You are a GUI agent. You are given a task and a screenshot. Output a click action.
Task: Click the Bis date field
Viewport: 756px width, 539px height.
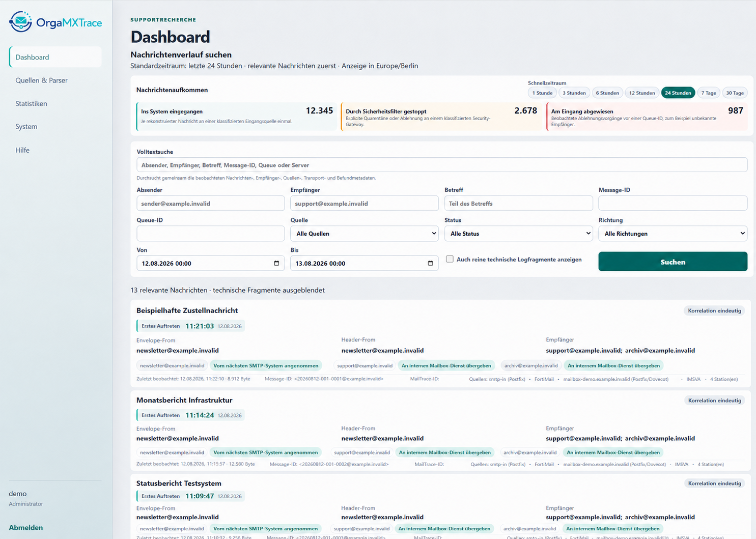coord(365,263)
